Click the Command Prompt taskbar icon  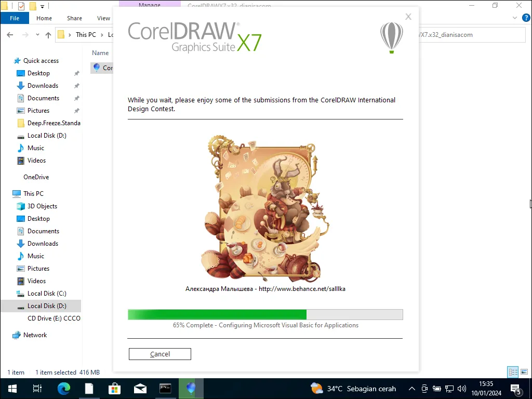(165, 389)
